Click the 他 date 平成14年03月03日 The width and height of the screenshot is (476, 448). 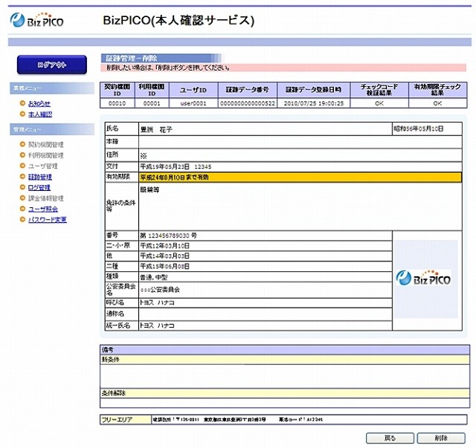pos(165,256)
